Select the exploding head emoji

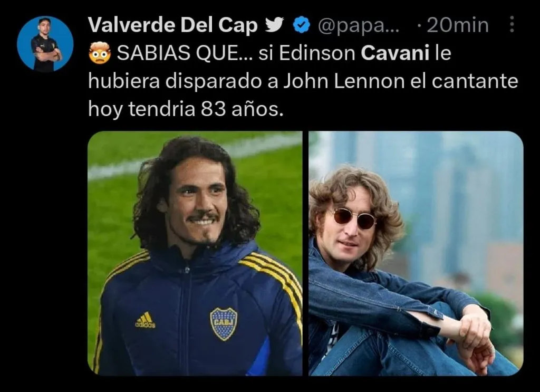point(100,53)
